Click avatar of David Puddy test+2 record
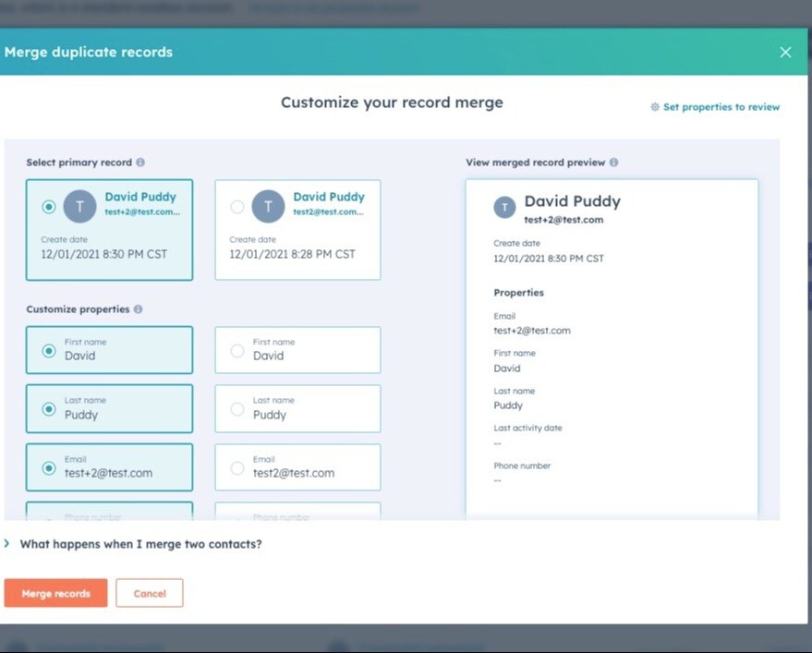812x653 pixels. [79, 206]
